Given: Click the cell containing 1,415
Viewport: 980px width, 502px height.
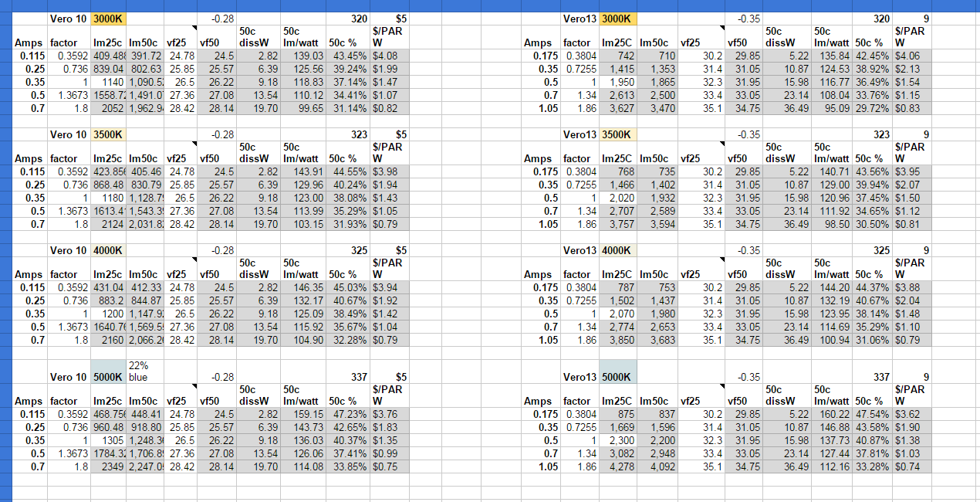Looking at the screenshot, I should pyautogui.click(x=619, y=69).
